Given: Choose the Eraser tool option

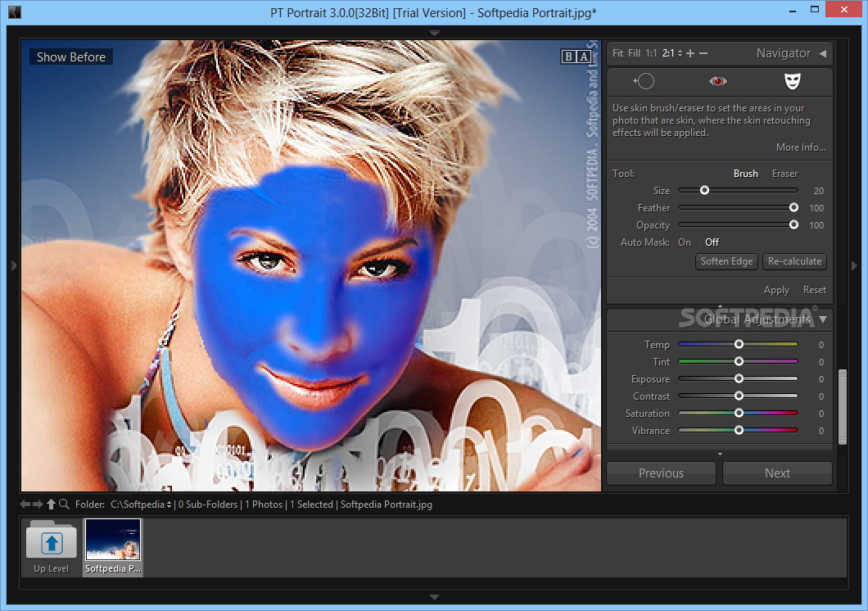Looking at the screenshot, I should tap(785, 174).
